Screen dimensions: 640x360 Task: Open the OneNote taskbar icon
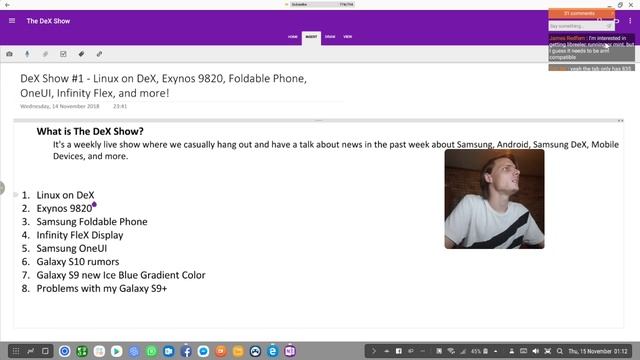(290, 351)
